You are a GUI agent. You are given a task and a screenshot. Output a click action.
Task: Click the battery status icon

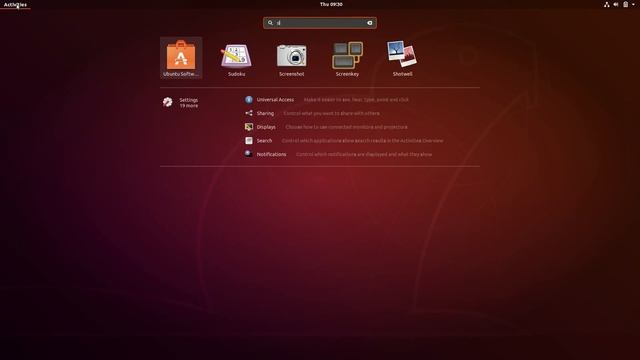[625, 4]
